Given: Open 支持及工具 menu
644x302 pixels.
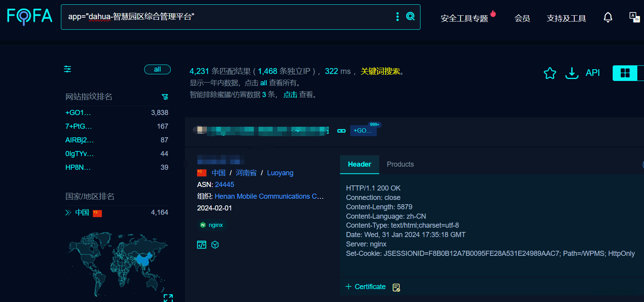Looking at the screenshot, I should pyautogui.click(x=566, y=18).
